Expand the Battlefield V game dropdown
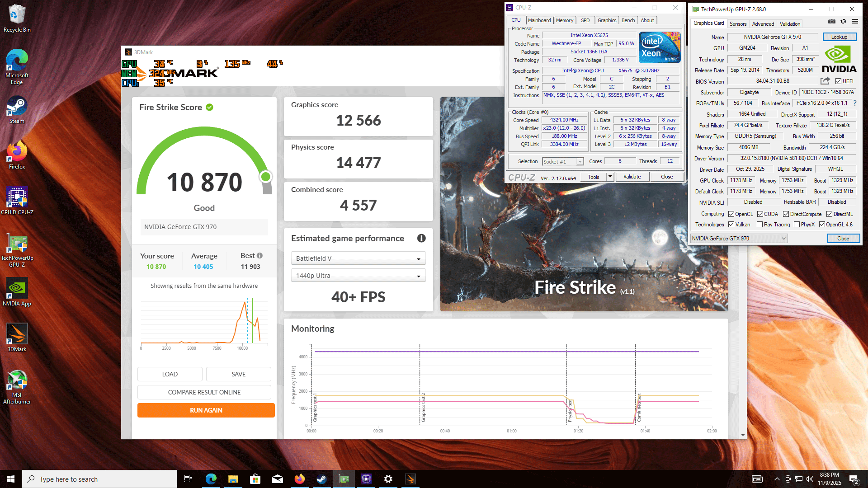868x488 pixels. tap(358, 258)
